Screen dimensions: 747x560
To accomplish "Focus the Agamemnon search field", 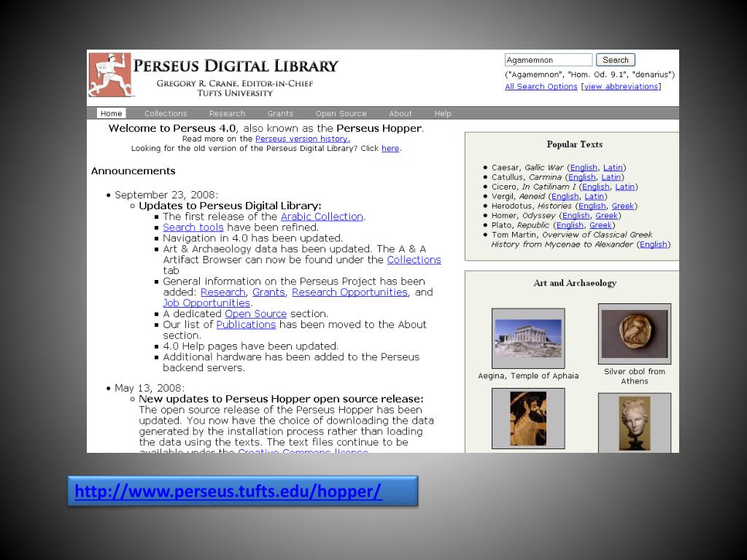I will click(x=549, y=60).
